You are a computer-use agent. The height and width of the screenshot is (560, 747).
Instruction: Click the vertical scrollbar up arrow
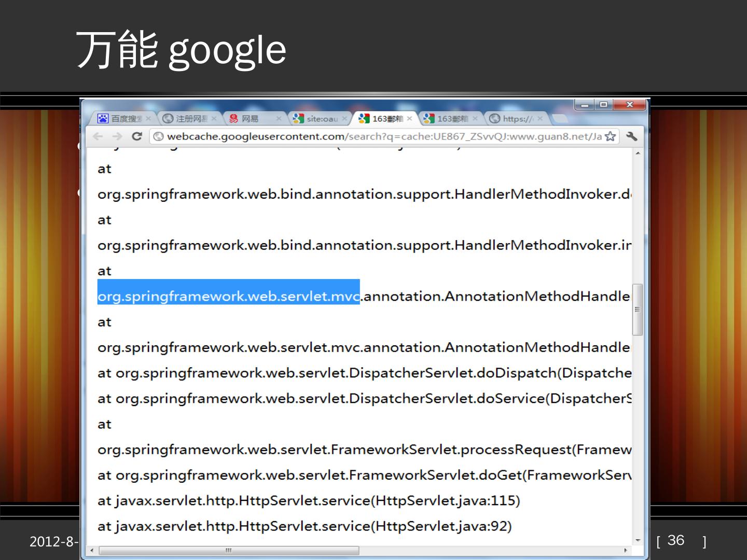pos(638,153)
